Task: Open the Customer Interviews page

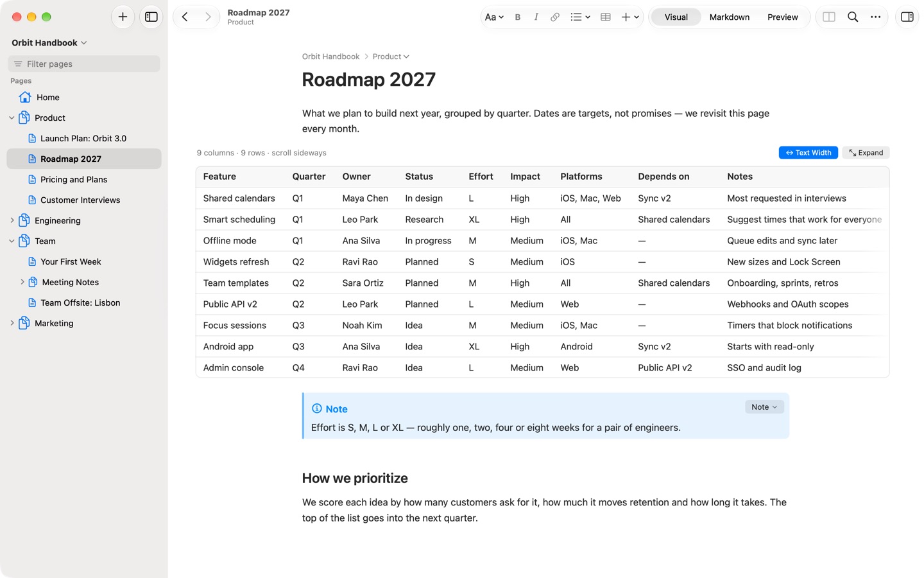Action: 84,200
